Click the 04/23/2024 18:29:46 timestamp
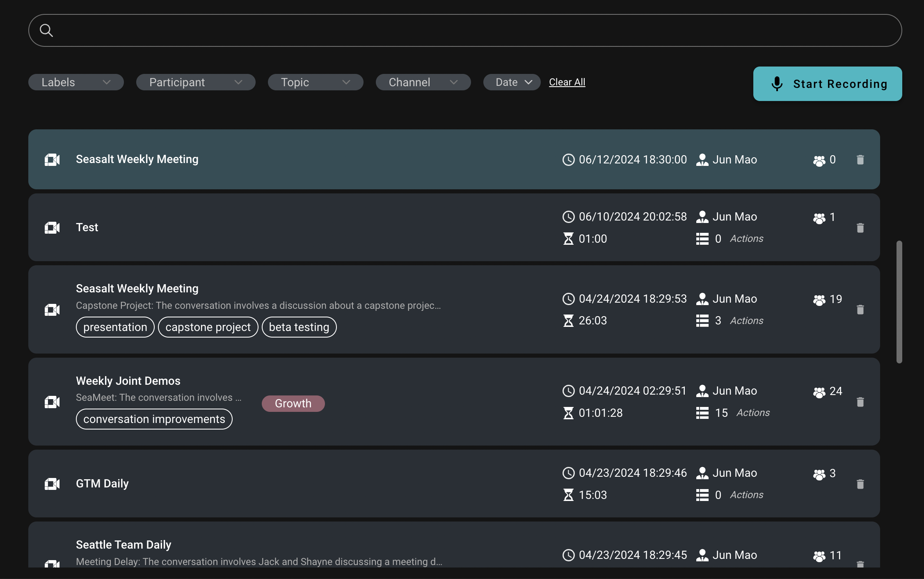Viewport: 924px width, 579px height. tap(633, 473)
